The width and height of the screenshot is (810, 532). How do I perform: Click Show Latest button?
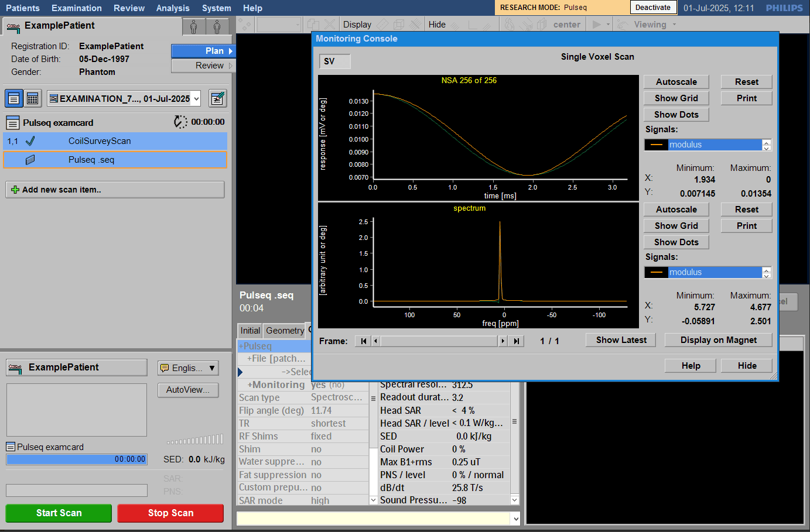[621, 340]
